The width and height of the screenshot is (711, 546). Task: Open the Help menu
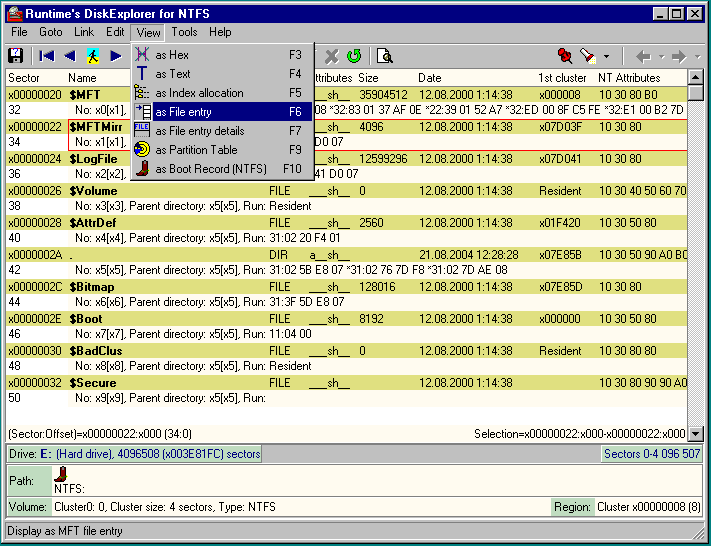(x=220, y=32)
